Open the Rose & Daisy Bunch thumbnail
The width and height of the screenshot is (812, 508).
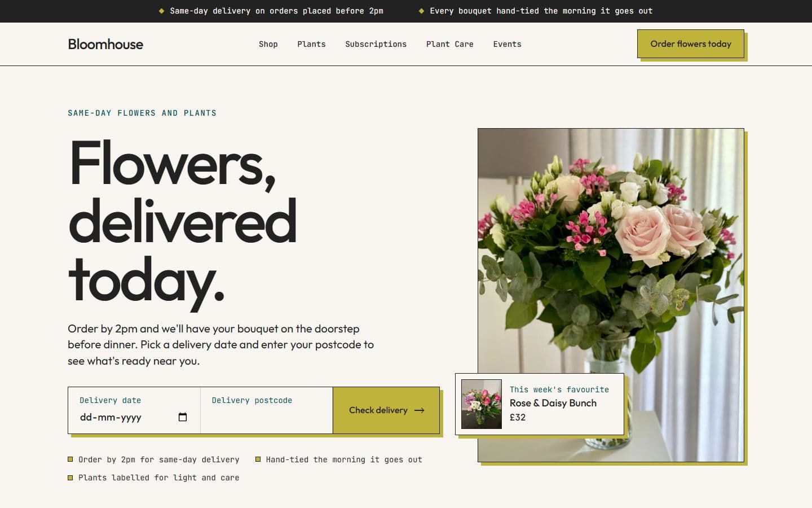(x=482, y=404)
